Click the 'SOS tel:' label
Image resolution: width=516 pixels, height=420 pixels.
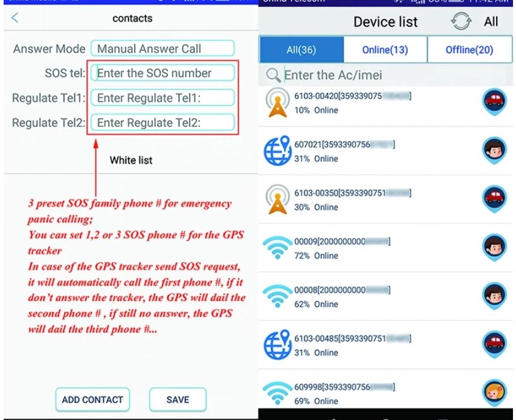pos(65,73)
